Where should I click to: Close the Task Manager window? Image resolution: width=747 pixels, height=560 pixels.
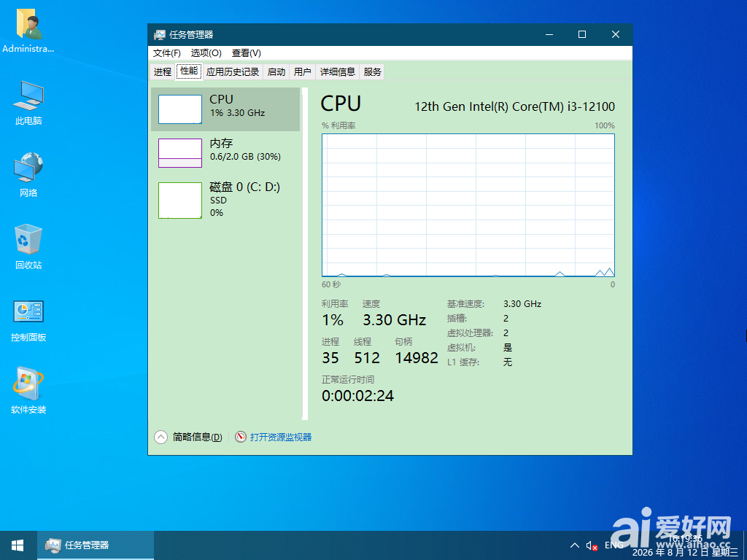tap(615, 34)
